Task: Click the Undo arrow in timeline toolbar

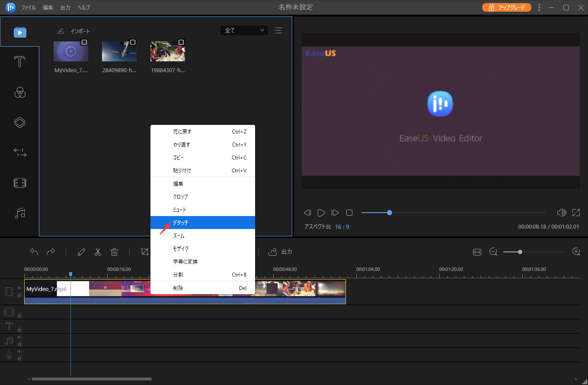Action: tap(34, 251)
